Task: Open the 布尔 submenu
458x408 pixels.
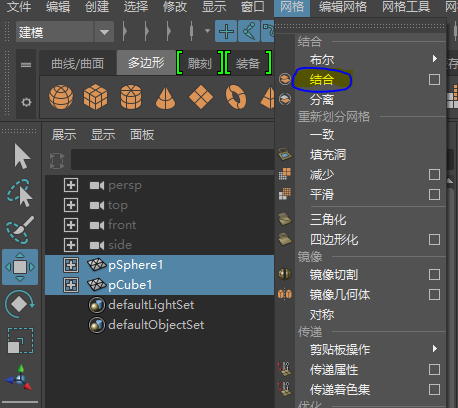Action: tap(371, 60)
